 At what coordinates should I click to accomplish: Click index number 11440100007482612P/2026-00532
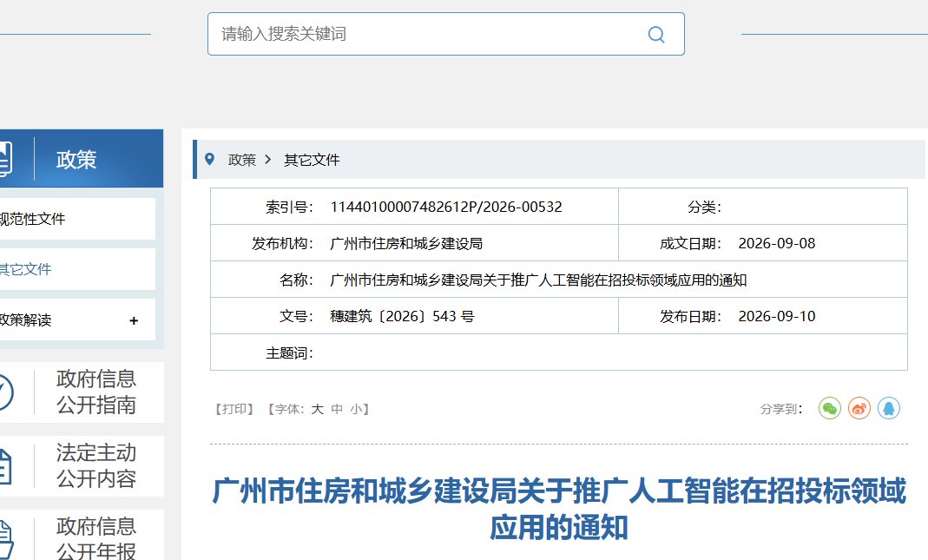[x=446, y=207]
